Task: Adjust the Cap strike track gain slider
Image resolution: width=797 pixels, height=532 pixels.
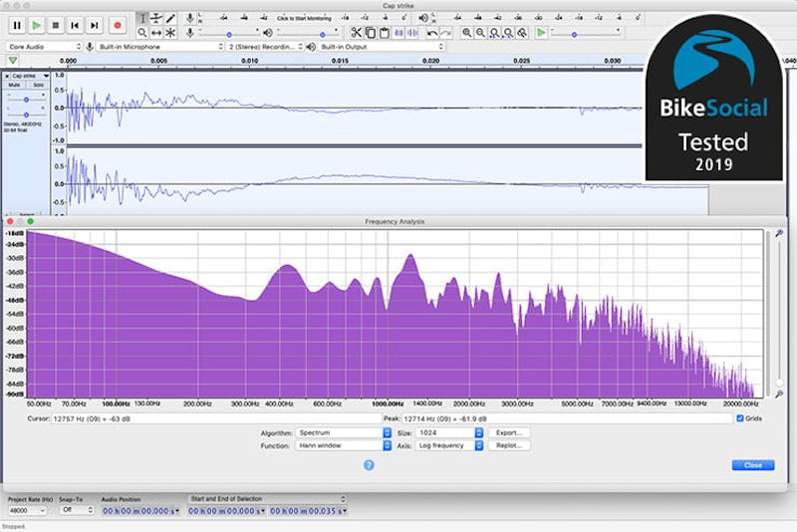Action: point(26,100)
